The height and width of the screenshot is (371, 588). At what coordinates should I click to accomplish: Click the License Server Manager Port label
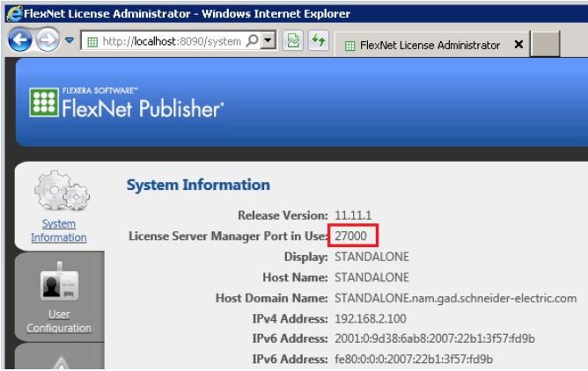click(228, 236)
